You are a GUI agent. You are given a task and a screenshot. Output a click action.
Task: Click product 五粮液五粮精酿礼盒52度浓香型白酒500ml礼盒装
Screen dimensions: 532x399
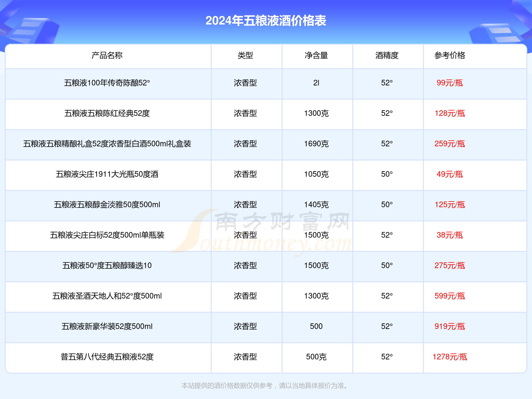point(107,144)
